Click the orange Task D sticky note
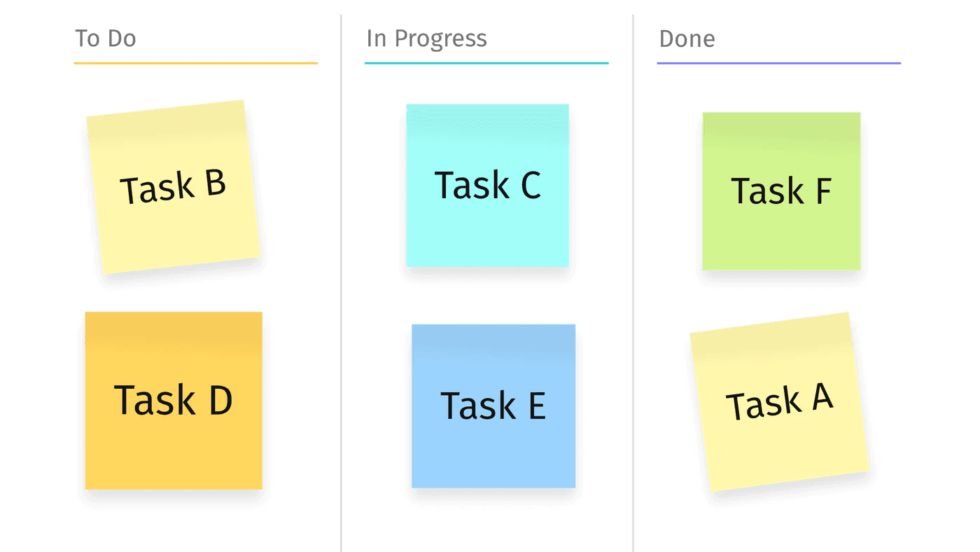 [x=173, y=448]
